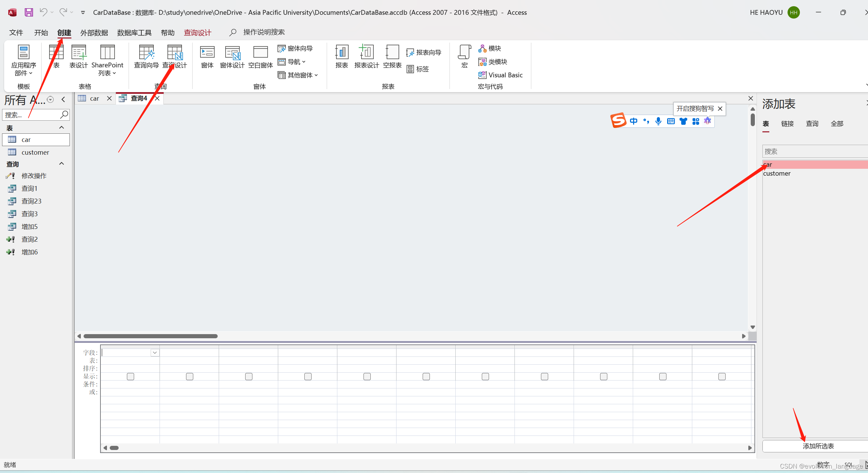868x473 pixels.
Task: Open the Visual Basic editor
Action: 501,75
